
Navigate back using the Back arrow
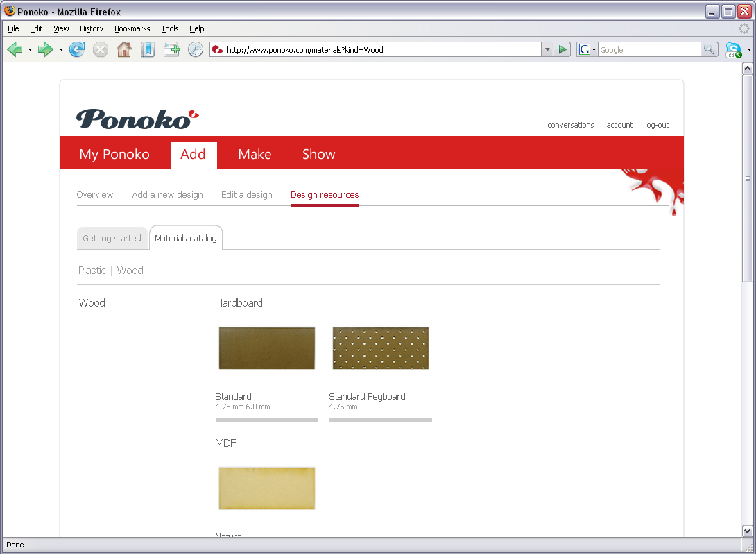[14, 49]
